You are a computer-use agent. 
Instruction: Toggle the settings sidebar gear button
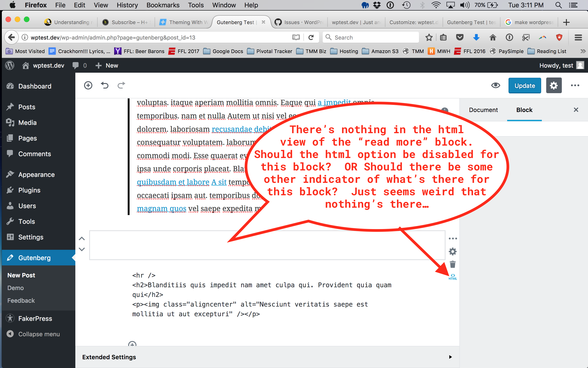pyautogui.click(x=554, y=85)
